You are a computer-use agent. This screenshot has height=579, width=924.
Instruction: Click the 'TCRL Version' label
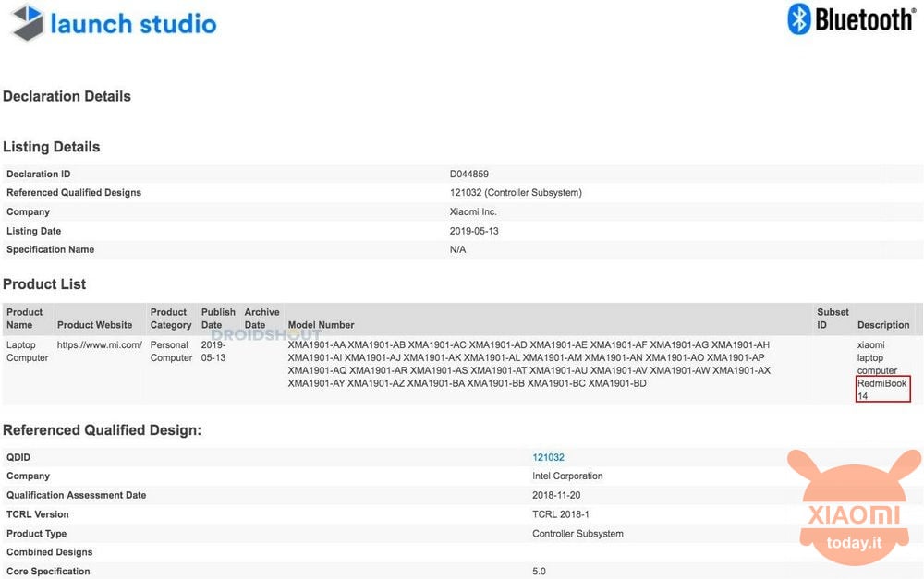point(38,514)
